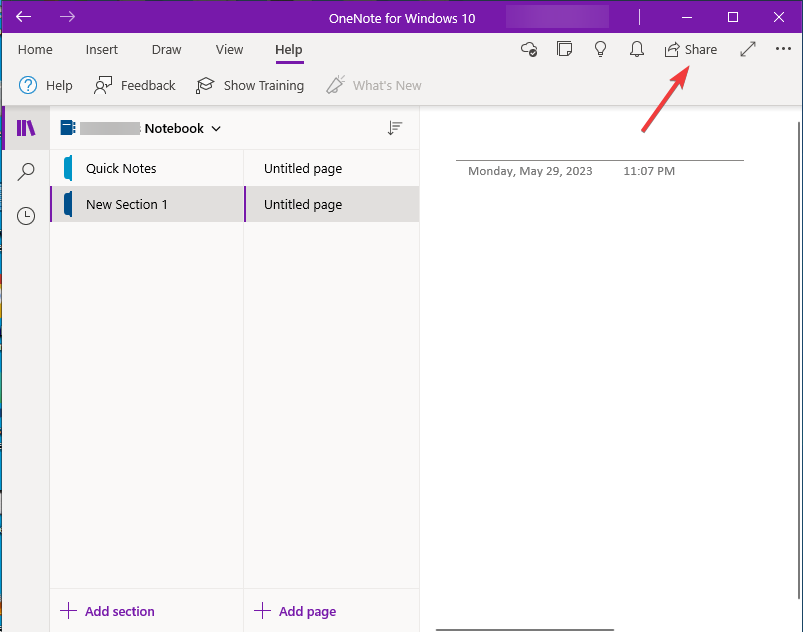
Task: Click the page title area above the date
Action: coord(599,144)
